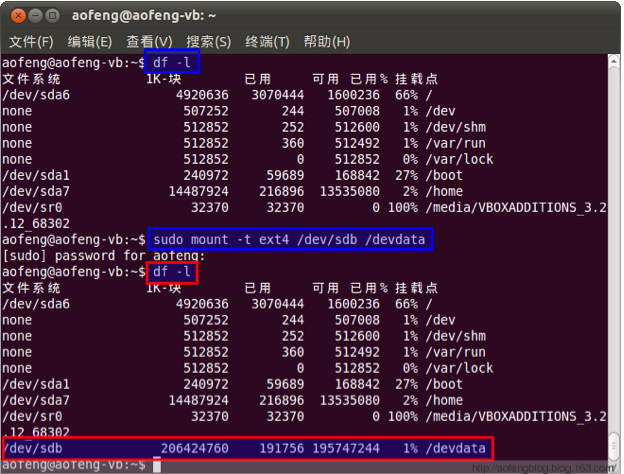624x474 pixels.
Task: Click the value 195747244
Action: [346, 449]
